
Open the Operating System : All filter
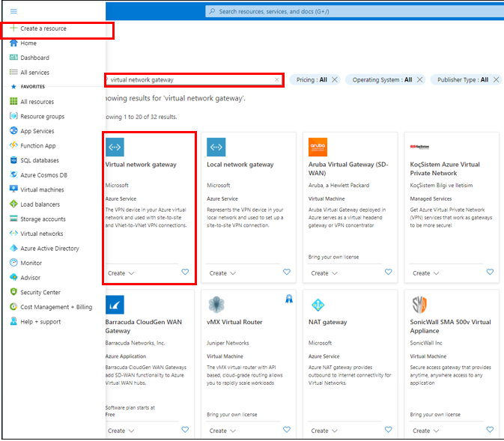(x=382, y=79)
